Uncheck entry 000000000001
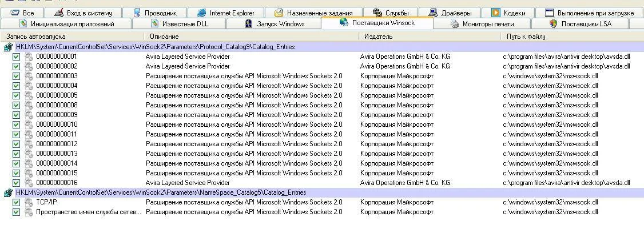Screen dimensions: 644x237 (x=16, y=57)
